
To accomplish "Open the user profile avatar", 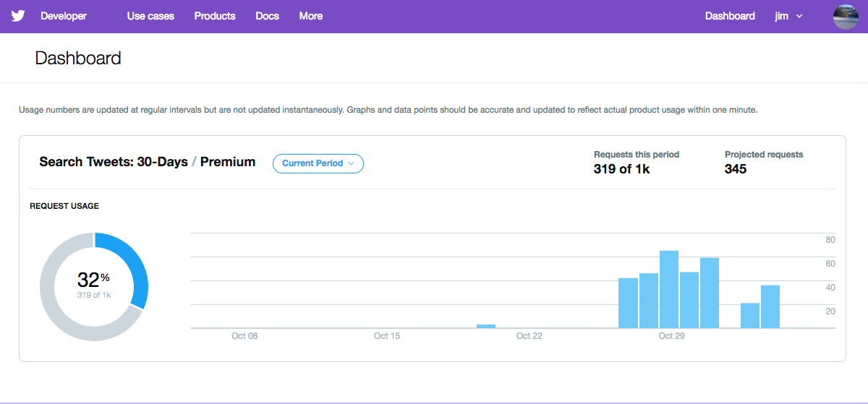I will (x=846, y=16).
